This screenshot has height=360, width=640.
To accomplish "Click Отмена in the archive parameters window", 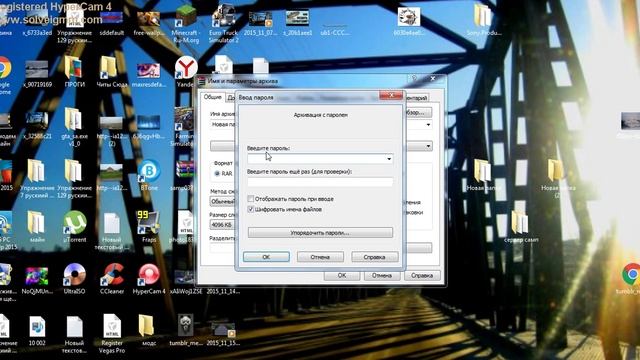I will (x=382, y=276).
